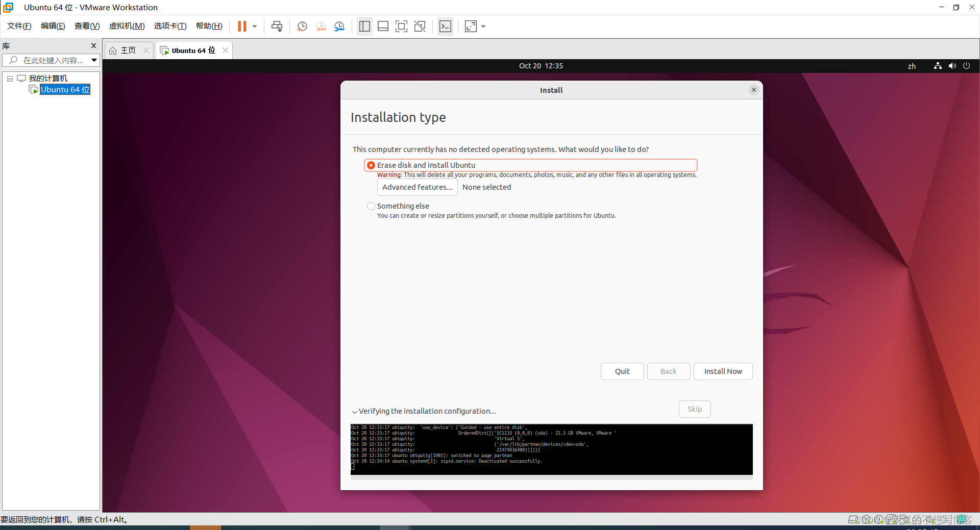Open the 查看(V) menu

click(87, 26)
